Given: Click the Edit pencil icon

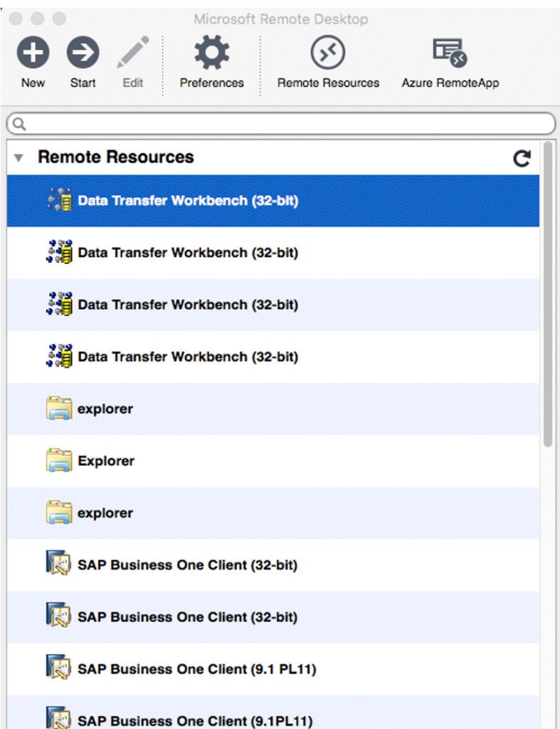Looking at the screenshot, I should click(x=133, y=52).
